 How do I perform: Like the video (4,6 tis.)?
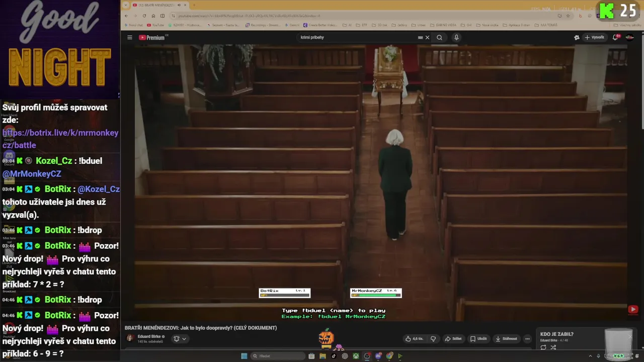[415, 339]
